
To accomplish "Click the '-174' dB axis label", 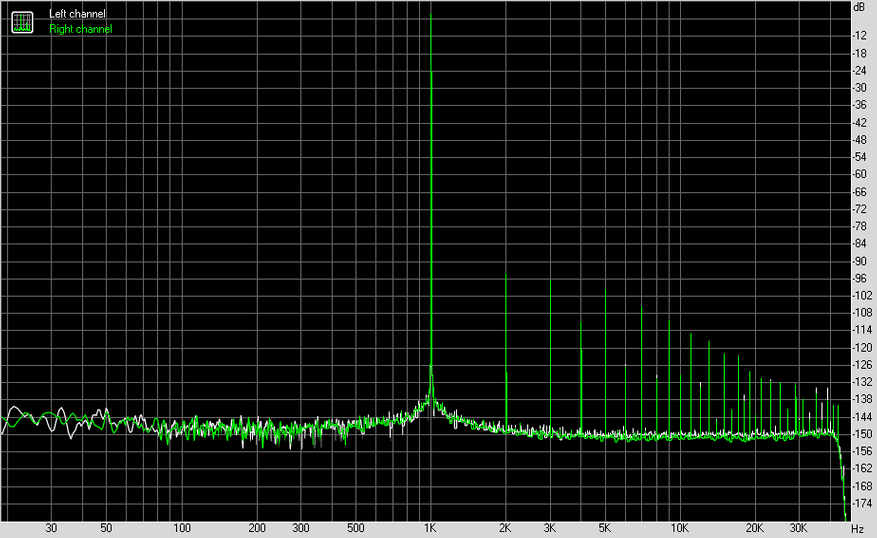I will 862,503.
